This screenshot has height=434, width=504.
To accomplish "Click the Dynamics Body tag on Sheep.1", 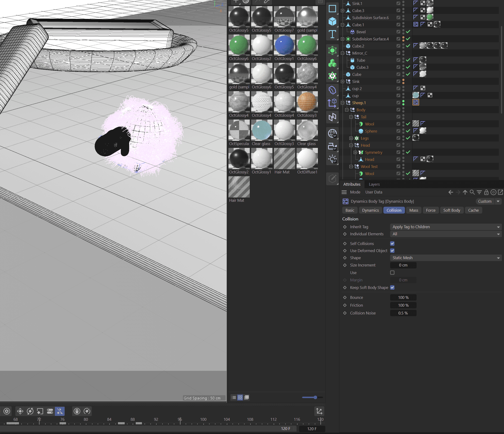I will coord(416,103).
